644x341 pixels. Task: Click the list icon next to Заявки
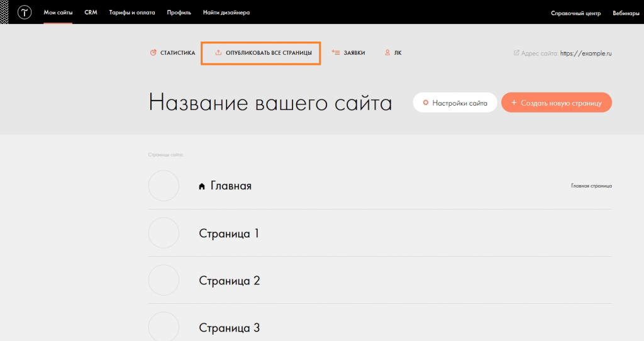[336, 53]
